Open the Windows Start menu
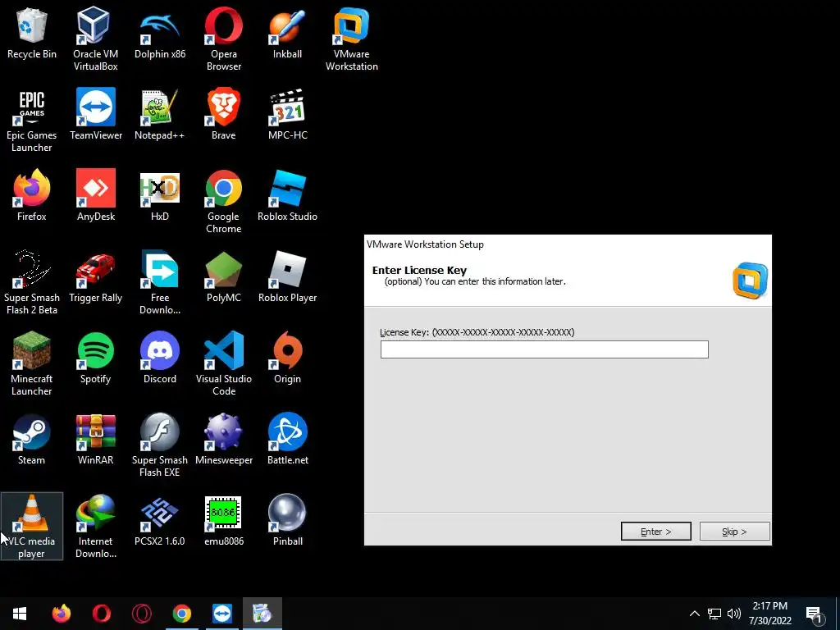This screenshot has height=630, width=840. coord(20,614)
